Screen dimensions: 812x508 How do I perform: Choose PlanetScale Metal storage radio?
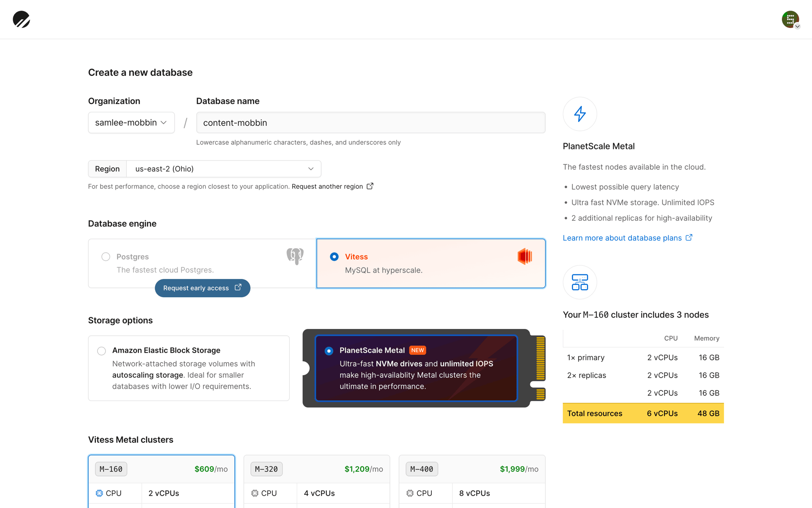tap(329, 351)
